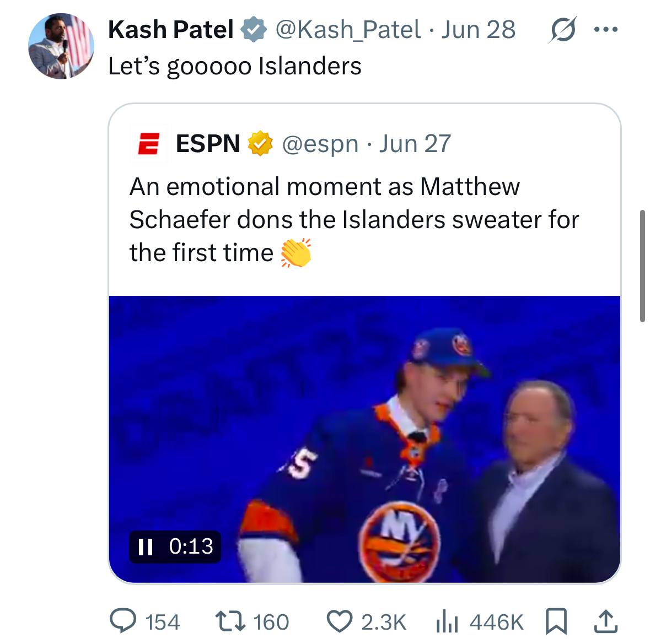This screenshot has width=650, height=644.
Task: Click the Jun 27 quoted post date
Action: (x=415, y=144)
